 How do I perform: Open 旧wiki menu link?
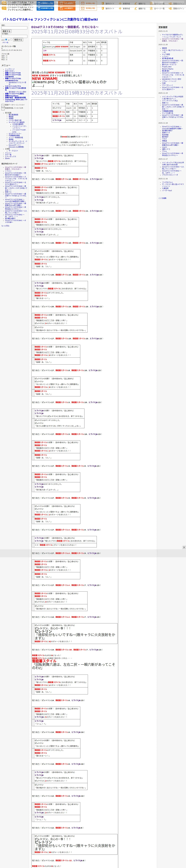click(7, 158)
